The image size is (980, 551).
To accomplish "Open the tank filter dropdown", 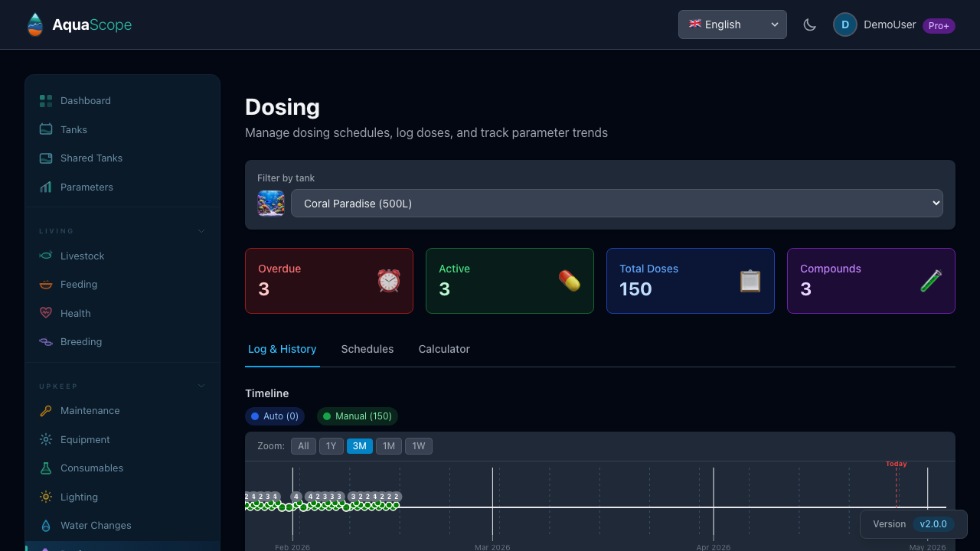I will click(x=617, y=203).
